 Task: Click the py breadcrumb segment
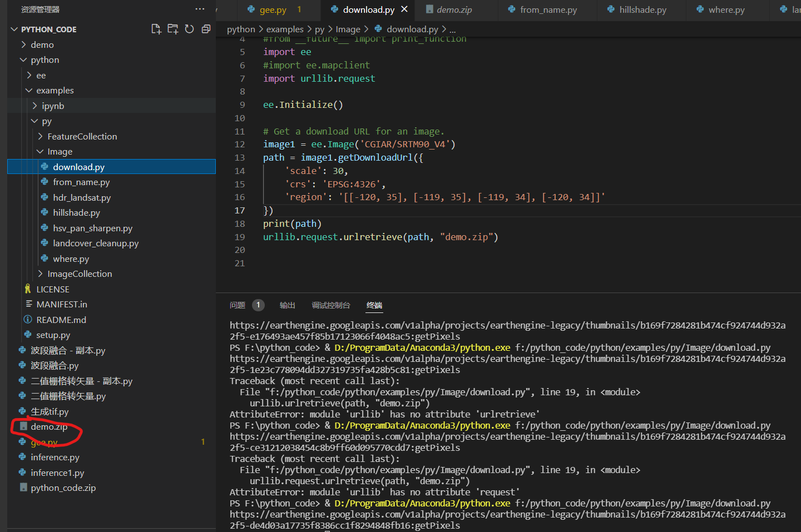point(319,29)
